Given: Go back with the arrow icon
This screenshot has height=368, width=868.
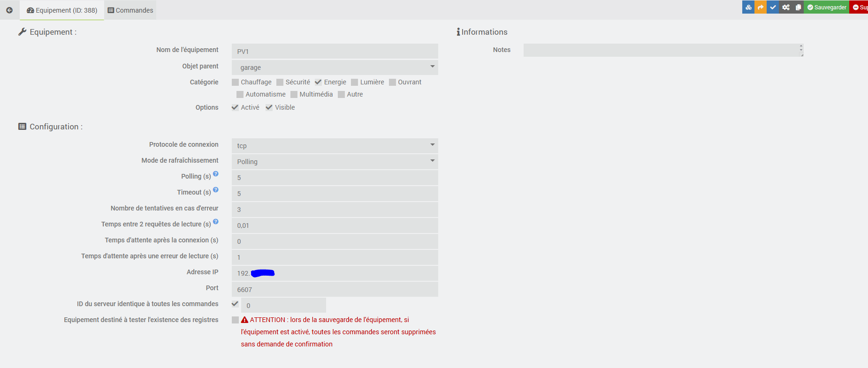Looking at the screenshot, I should (9, 10).
